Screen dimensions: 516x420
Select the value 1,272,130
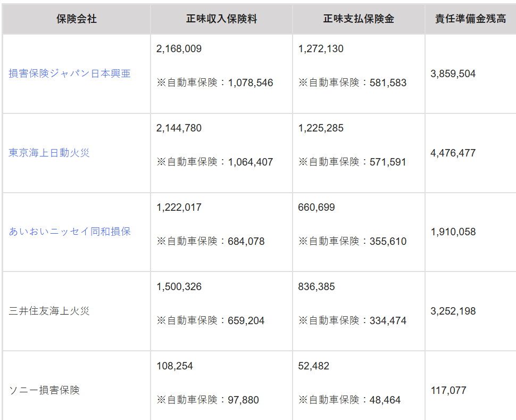tap(321, 49)
